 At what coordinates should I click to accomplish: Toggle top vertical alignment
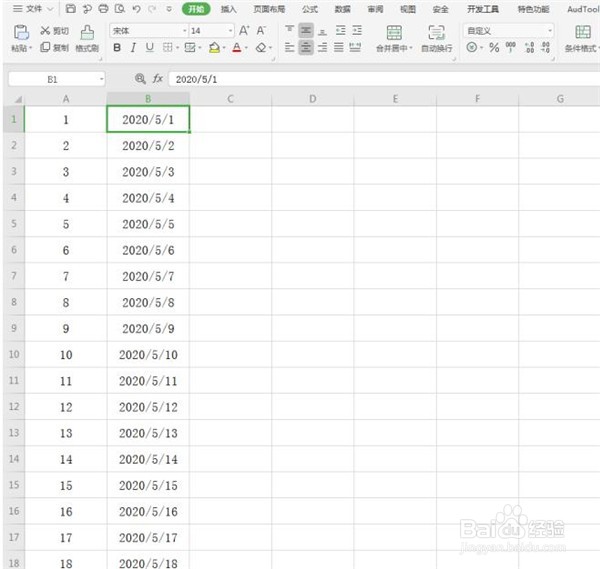coord(289,30)
